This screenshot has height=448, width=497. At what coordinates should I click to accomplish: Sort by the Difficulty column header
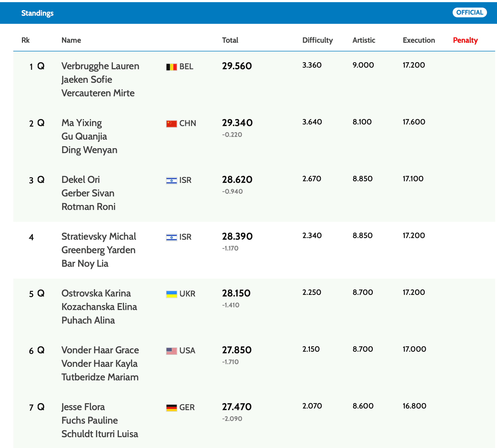(x=317, y=40)
